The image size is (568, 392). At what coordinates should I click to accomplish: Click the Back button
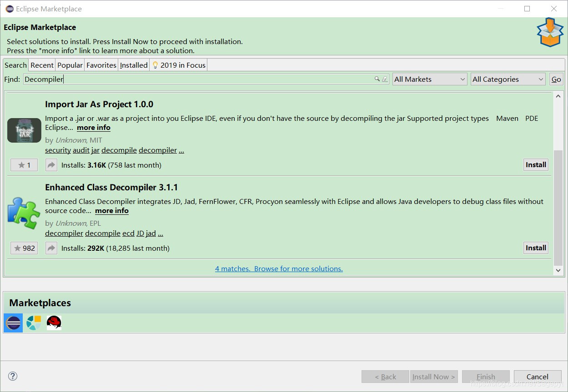pos(386,377)
